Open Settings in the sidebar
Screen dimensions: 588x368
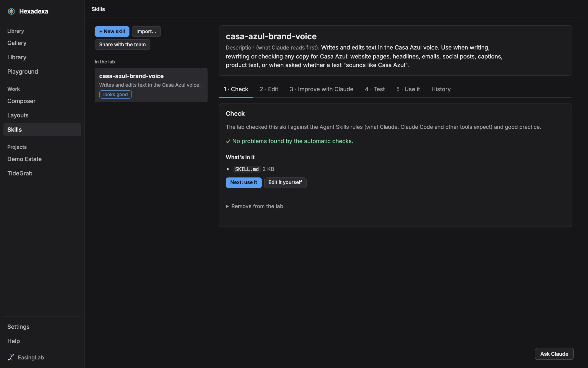pos(42,327)
